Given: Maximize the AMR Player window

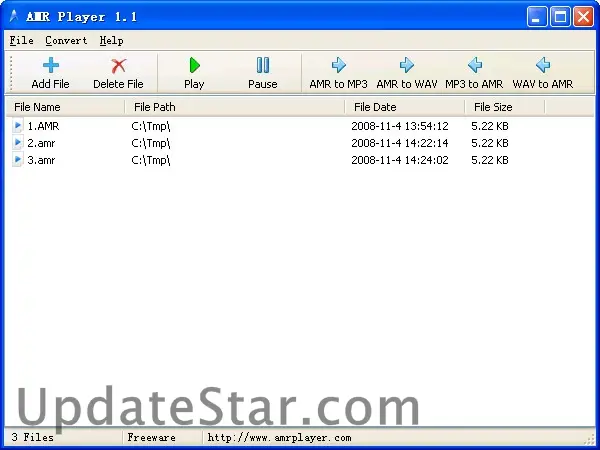Looking at the screenshot, I should pos(560,17).
